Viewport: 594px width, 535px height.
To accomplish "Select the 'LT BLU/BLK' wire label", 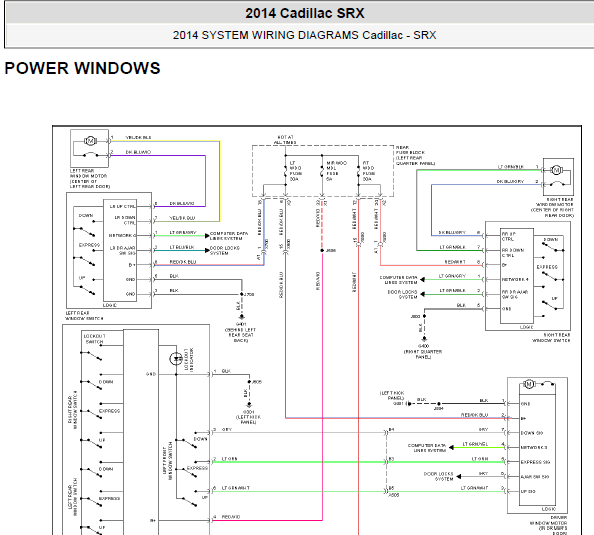I will click(182, 247).
